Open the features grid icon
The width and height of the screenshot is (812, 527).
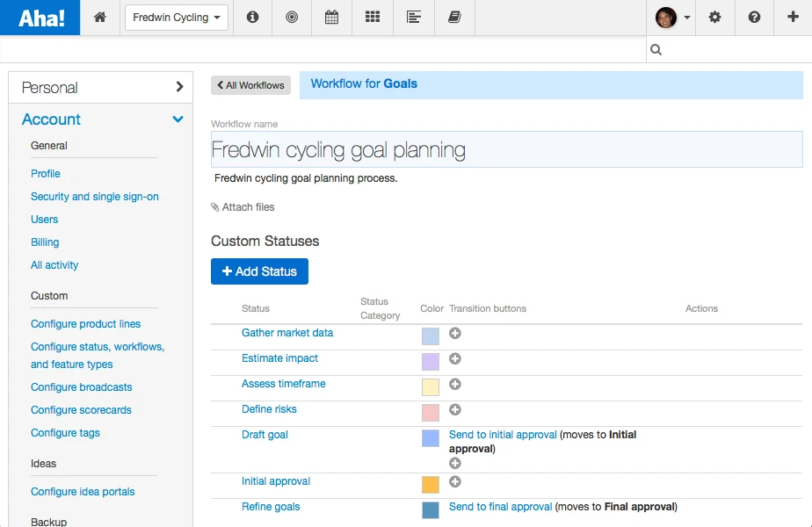(373, 17)
